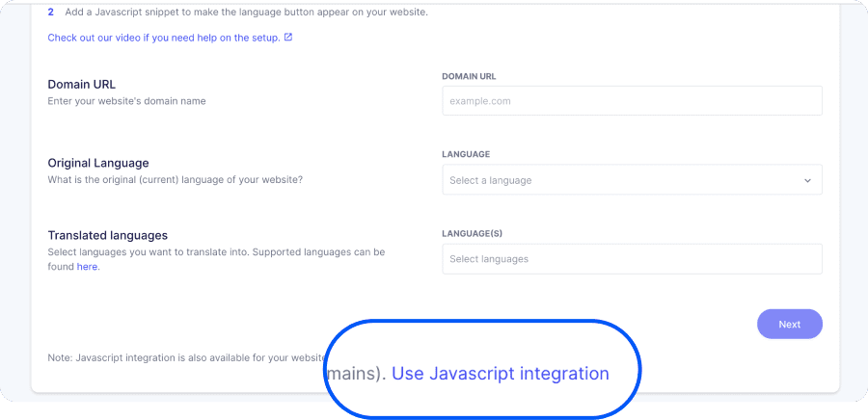This screenshot has width=868, height=420.
Task: Click the LANGUAGE field label
Action: pyautogui.click(x=466, y=154)
